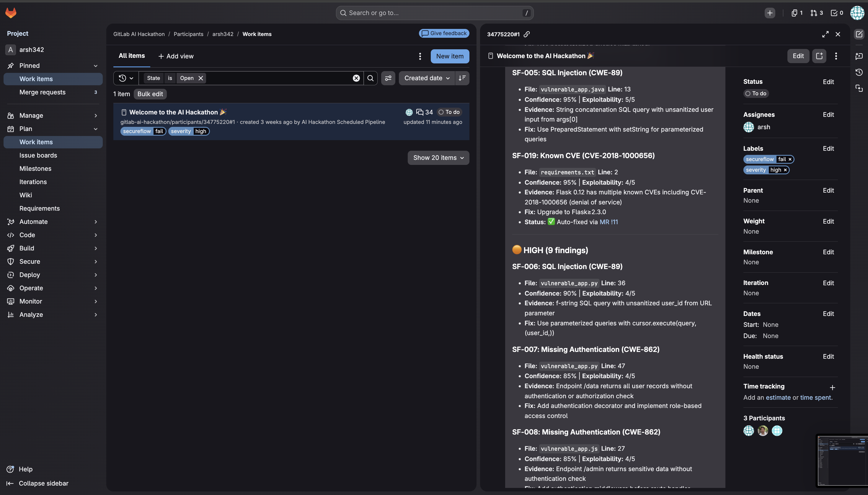Open the recent searches history icon

click(125, 78)
